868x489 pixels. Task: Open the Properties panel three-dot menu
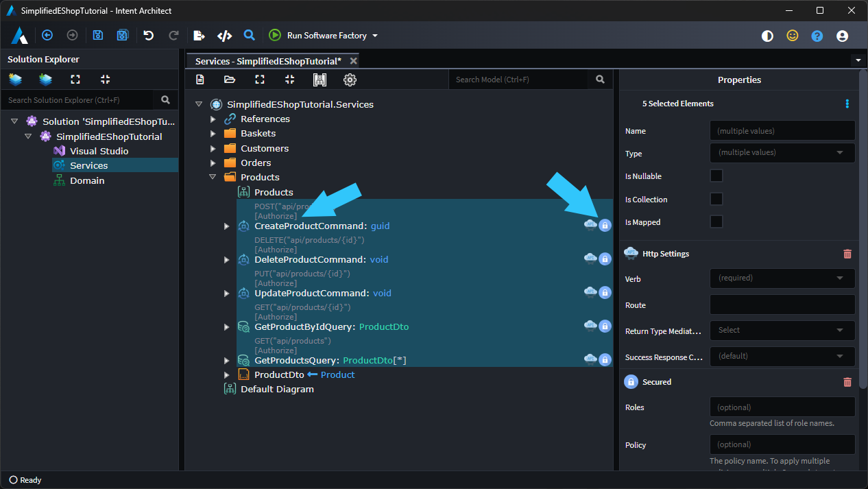847,104
